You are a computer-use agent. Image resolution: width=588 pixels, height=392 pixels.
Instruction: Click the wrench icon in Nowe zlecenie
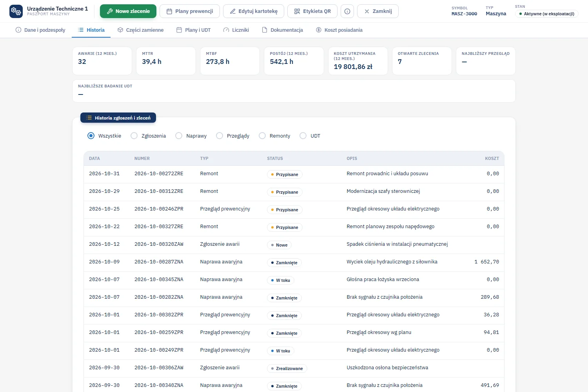[110, 11]
